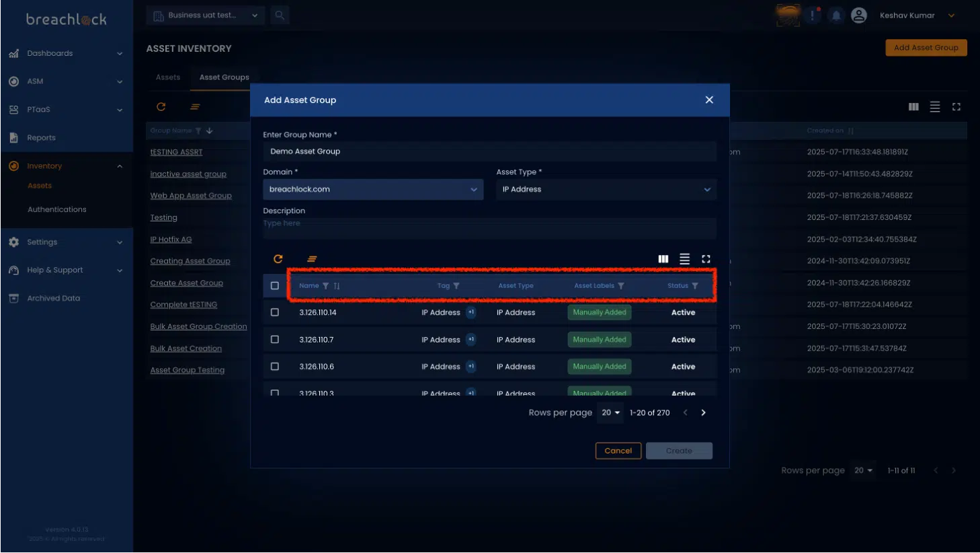Viewport: 980px width, 553px height.
Task: Switch to the Assets tab
Action: click(168, 77)
